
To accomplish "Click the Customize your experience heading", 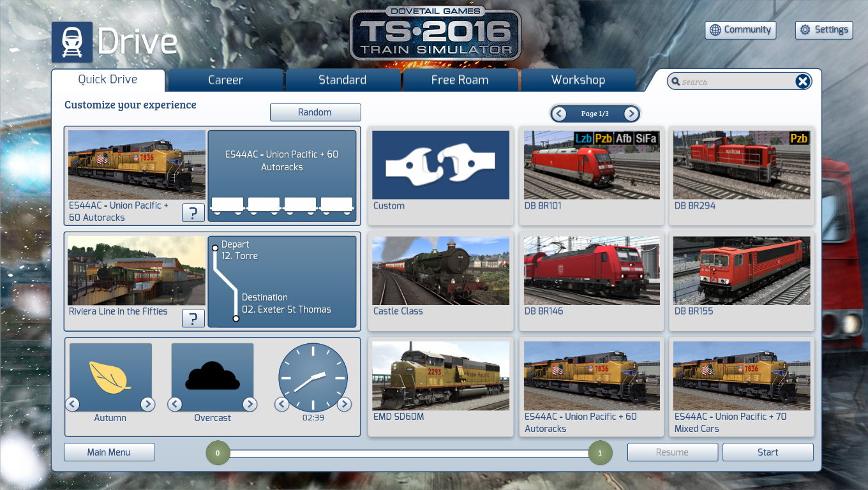I will (x=130, y=105).
